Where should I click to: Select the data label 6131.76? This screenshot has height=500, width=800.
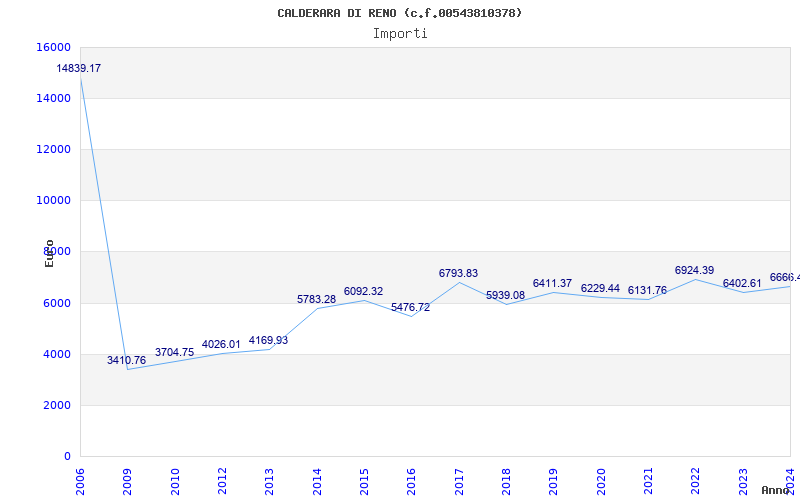(x=647, y=290)
